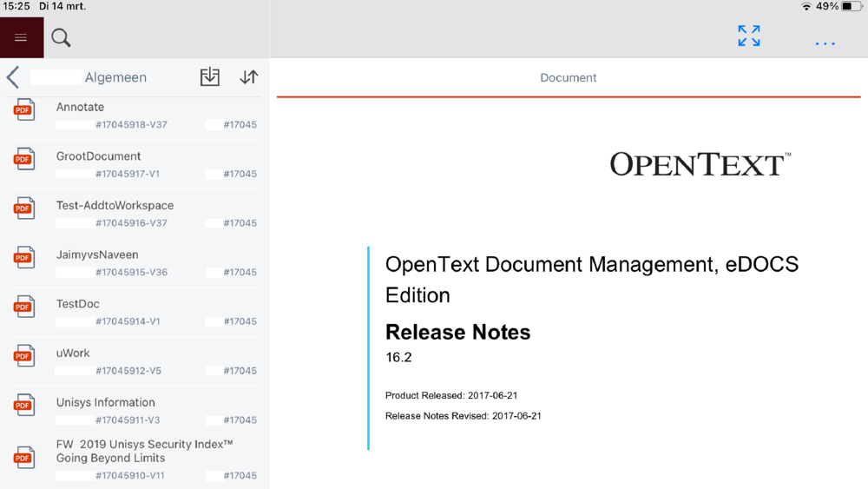Open the TestDoc file
Screen dimensions: 868x489
tap(77, 304)
